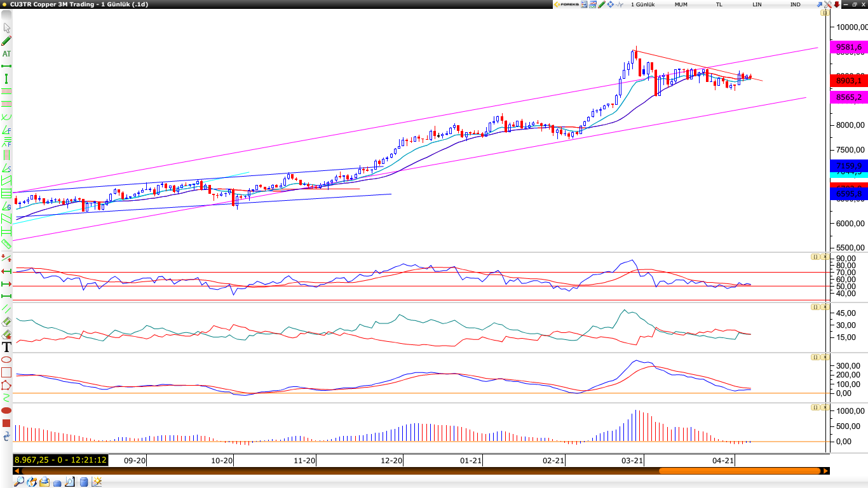The image size is (868, 488).
Task: Click the left arrow of the time scrollbar
Action: pyautogui.click(x=17, y=471)
